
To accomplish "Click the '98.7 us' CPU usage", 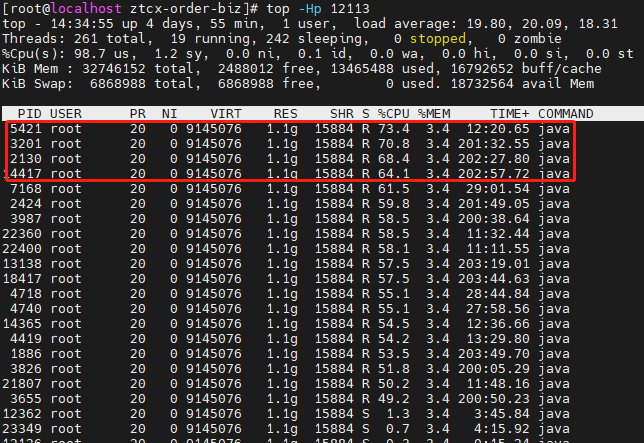I will [x=101, y=54].
